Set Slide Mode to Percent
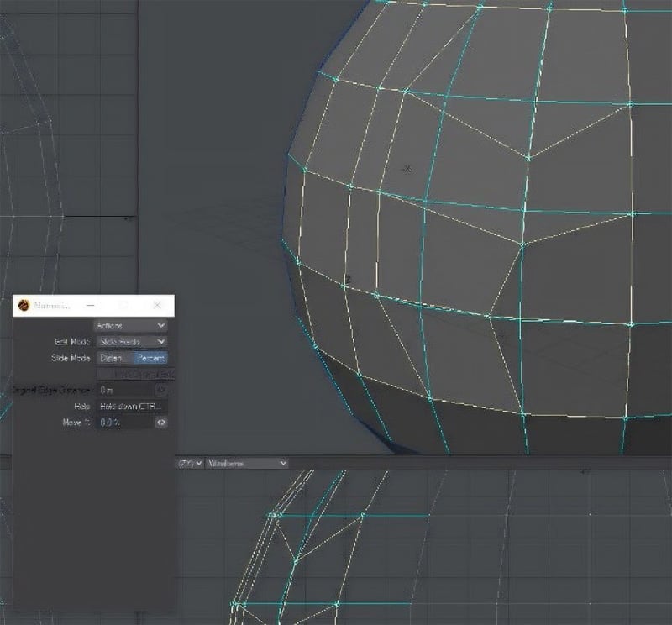 (x=150, y=358)
